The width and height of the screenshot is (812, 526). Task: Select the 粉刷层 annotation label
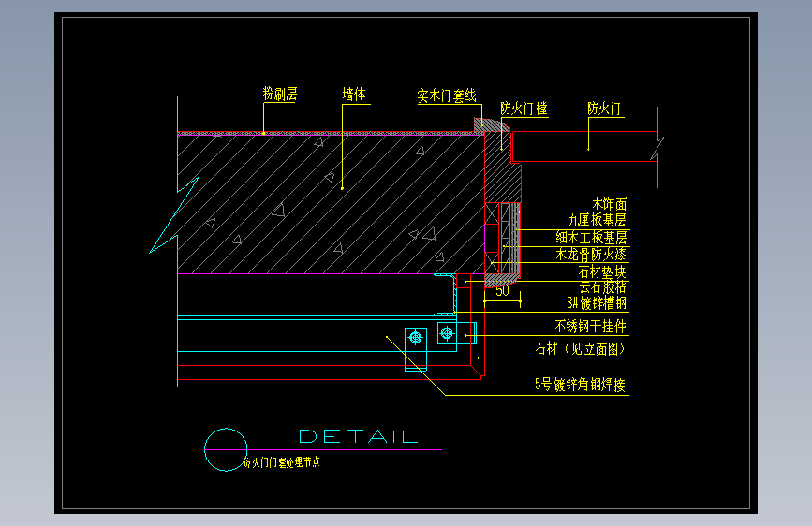pos(280,94)
